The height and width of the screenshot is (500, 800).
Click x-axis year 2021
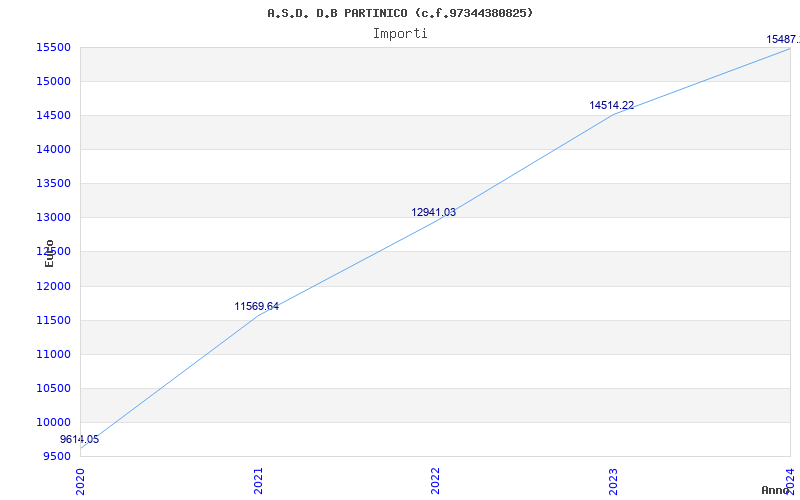tap(258, 481)
